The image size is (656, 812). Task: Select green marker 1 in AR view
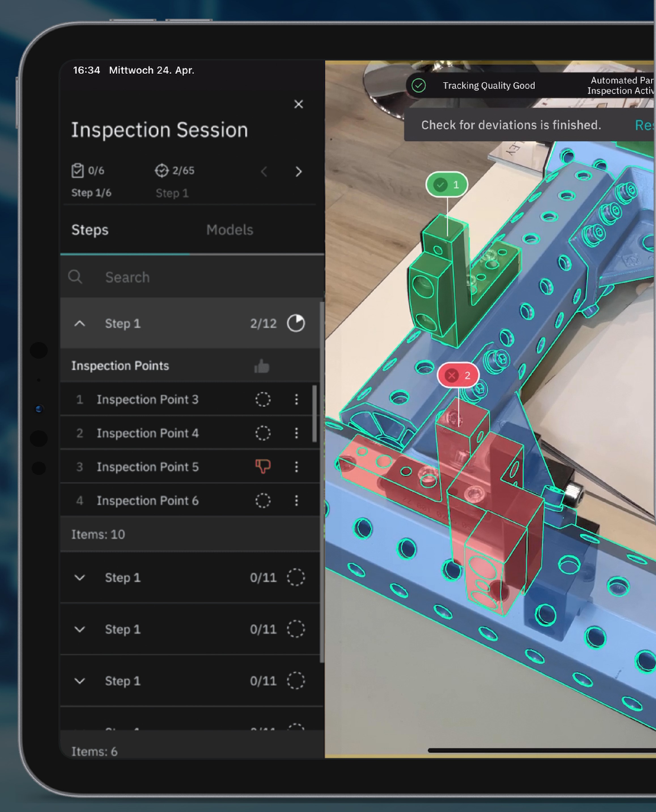(447, 185)
